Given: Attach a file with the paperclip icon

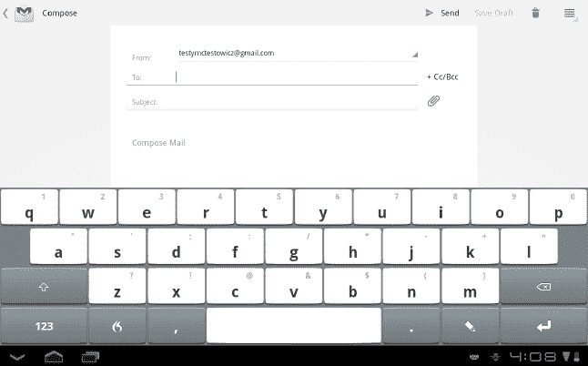Looking at the screenshot, I should [x=433, y=101].
